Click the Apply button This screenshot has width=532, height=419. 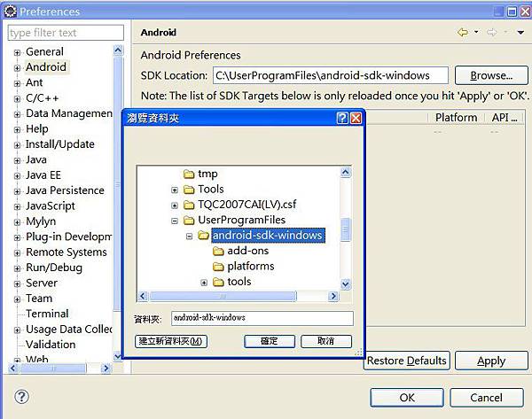click(x=491, y=361)
